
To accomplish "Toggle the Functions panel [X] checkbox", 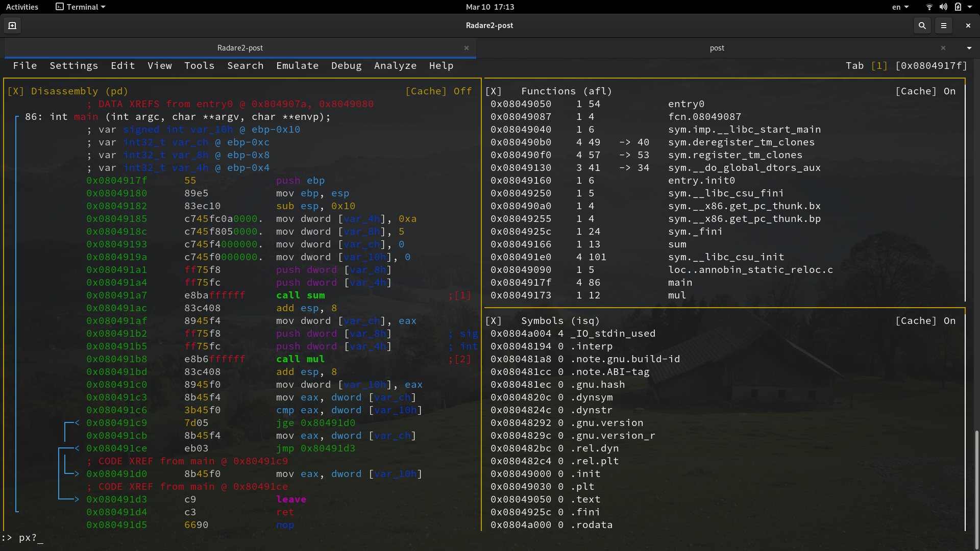I will tap(495, 91).
